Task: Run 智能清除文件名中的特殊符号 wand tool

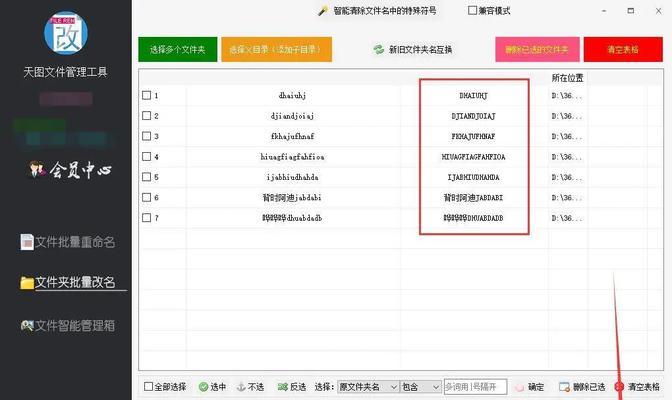Action: [x=377, y=11]
